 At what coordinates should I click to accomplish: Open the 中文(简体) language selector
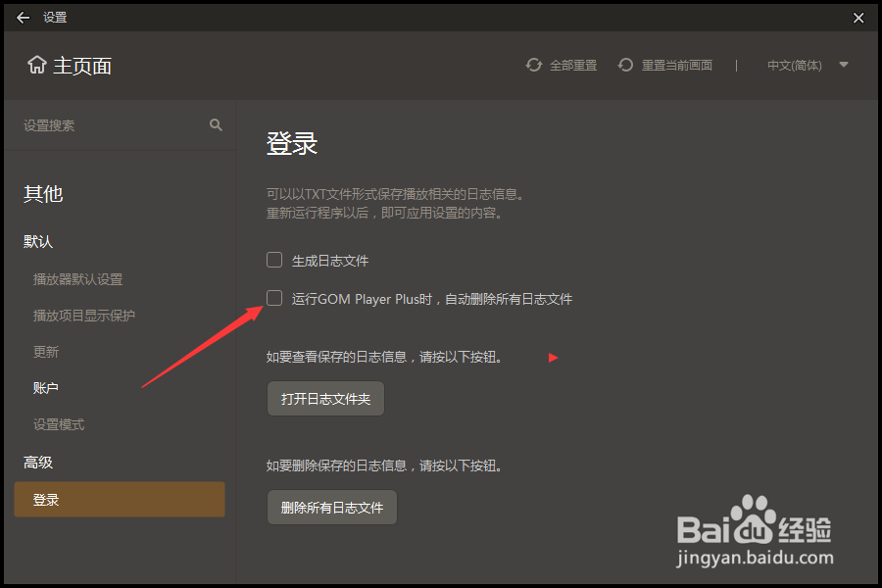(808, 66)
